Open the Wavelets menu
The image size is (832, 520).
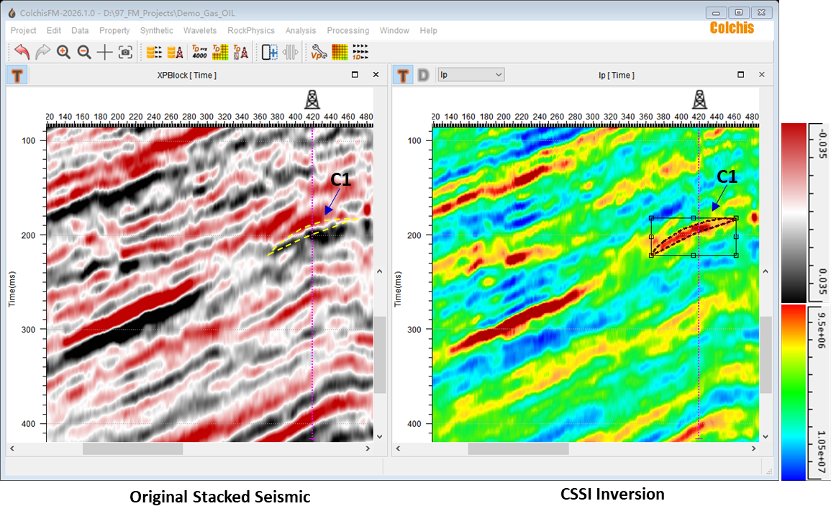pos(200,31)
